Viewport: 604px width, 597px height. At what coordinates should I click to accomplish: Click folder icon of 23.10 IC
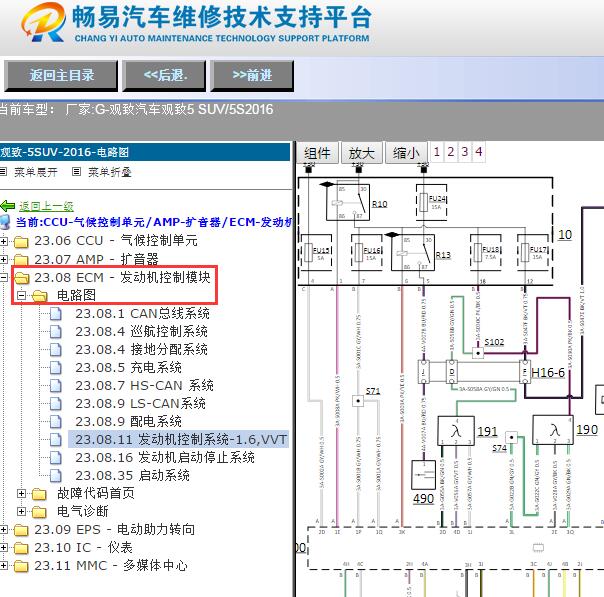(x=22, y=548)
